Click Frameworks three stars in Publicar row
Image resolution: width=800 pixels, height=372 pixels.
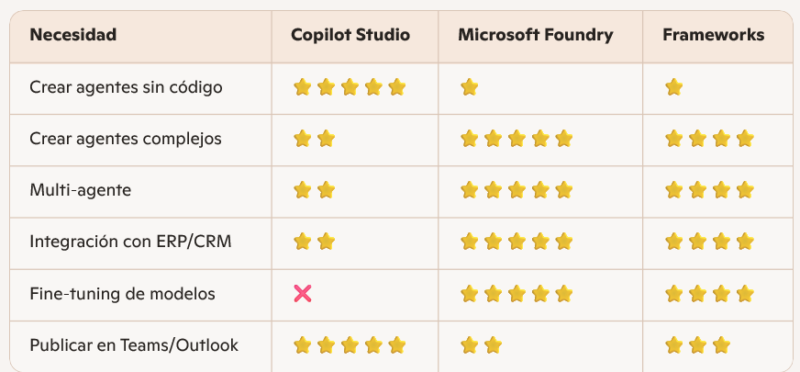tap(697, 345)
